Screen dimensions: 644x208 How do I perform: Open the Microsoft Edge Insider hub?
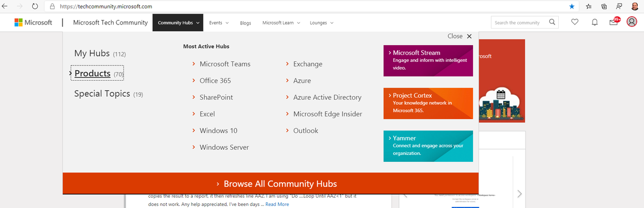point(328,114)
